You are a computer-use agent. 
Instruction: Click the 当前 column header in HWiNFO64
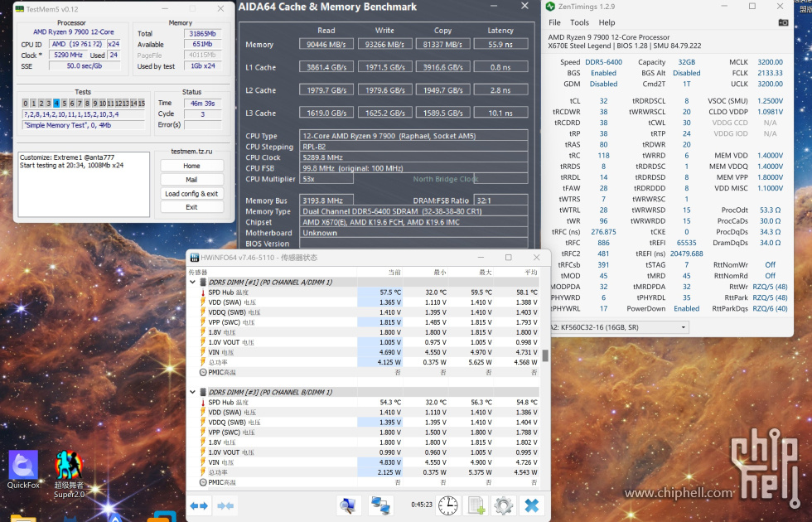(x=394, y=273)
